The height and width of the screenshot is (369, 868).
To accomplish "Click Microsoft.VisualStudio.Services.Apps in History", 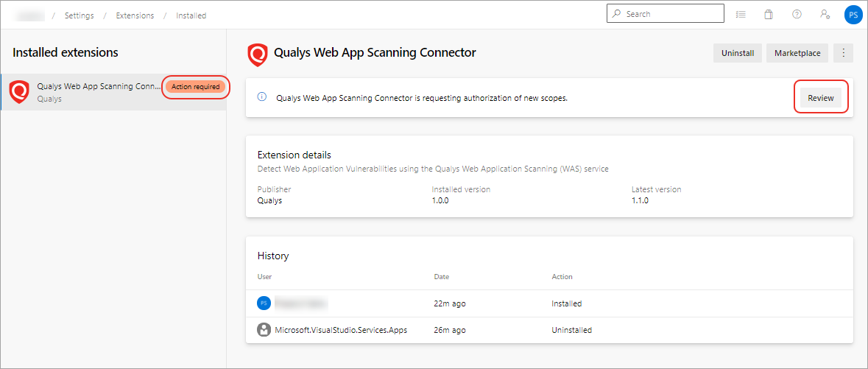I will (x=341, y=330).
